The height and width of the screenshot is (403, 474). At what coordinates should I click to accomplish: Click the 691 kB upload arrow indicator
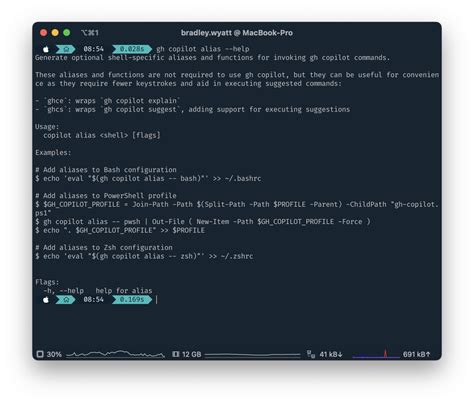pyautogui.click(x=416, y=354)
